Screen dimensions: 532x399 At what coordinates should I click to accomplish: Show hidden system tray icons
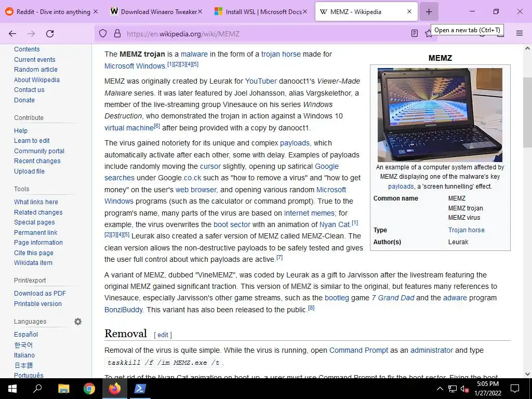[440, 389]
